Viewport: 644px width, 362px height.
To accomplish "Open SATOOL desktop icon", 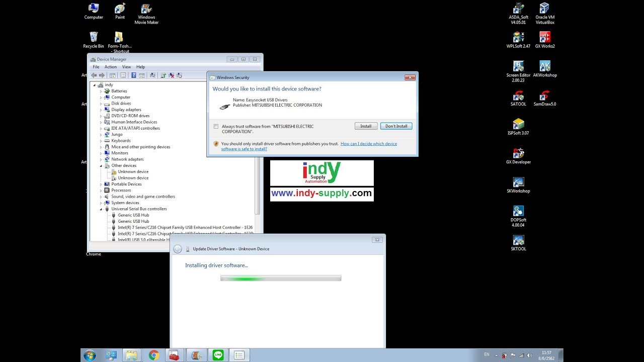I will coord(518,98).
